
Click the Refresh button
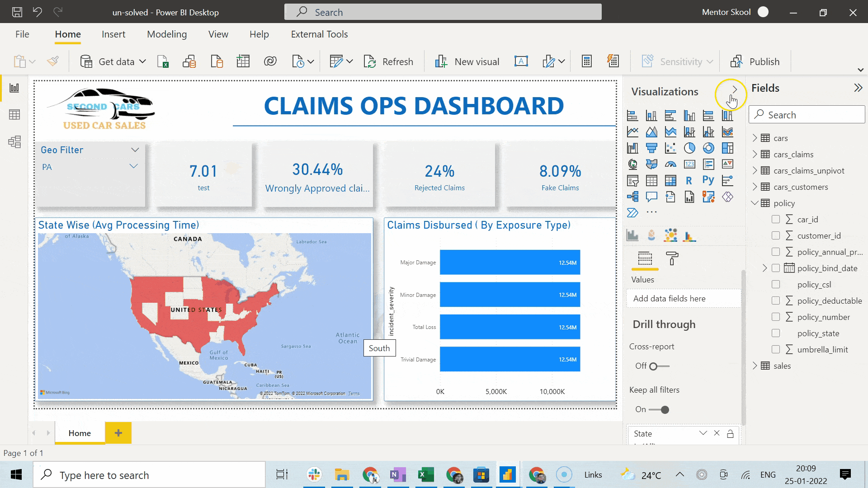(x=389, y=61)
